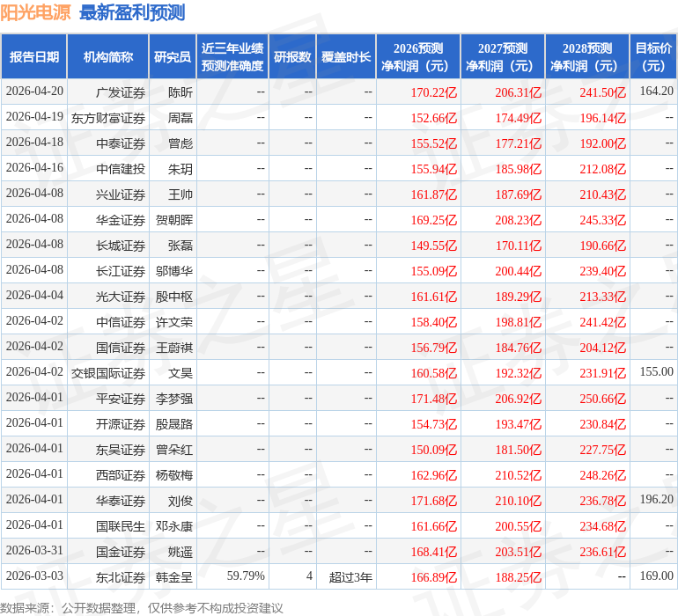Viewport: 678px width, 616px height.
Task: Click the 59.79% accuracy value
Action: tap(246, 576)
